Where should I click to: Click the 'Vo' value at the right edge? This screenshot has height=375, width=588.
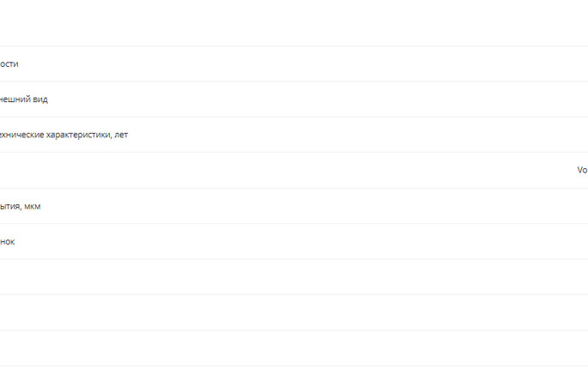[582, 170]
